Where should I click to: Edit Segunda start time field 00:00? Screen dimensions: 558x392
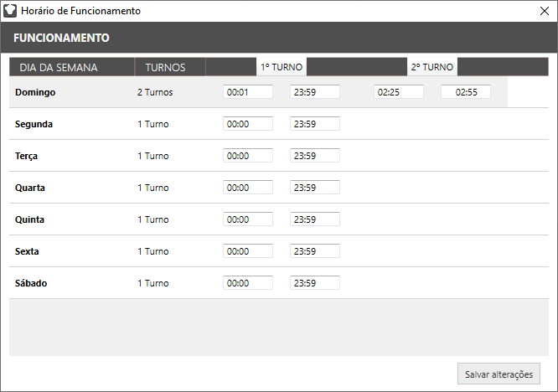pyautogui.click(x=248, y=124)
